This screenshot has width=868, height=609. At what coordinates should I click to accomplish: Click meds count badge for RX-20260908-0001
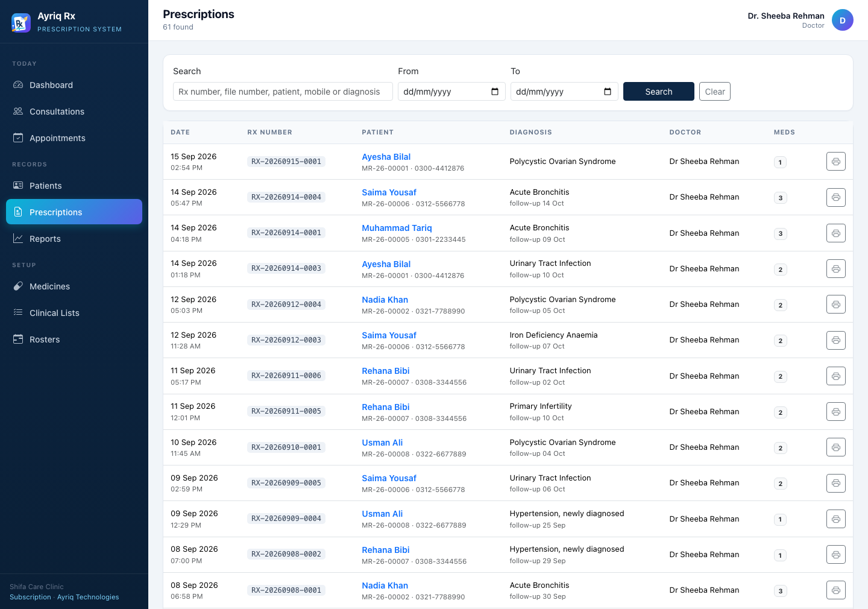click(x=780, y=591)
